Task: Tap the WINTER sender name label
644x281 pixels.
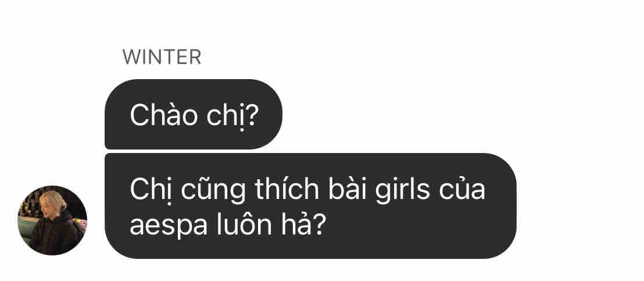Action: pos(162,58)
